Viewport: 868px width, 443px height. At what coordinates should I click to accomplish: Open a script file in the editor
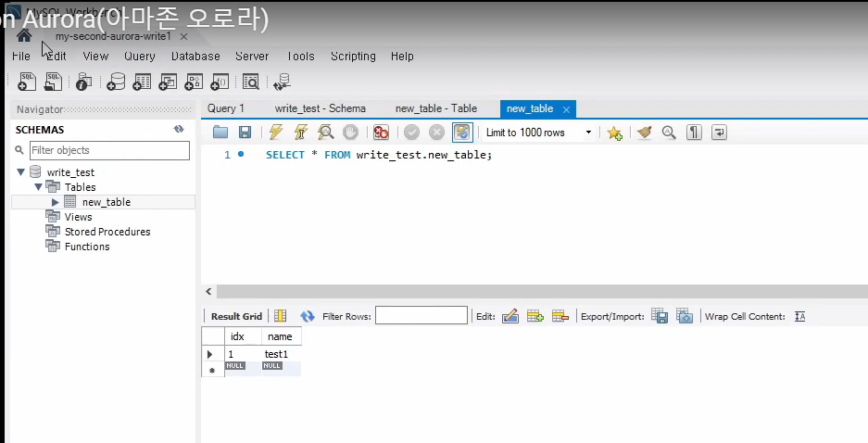(x=220, y=133)
